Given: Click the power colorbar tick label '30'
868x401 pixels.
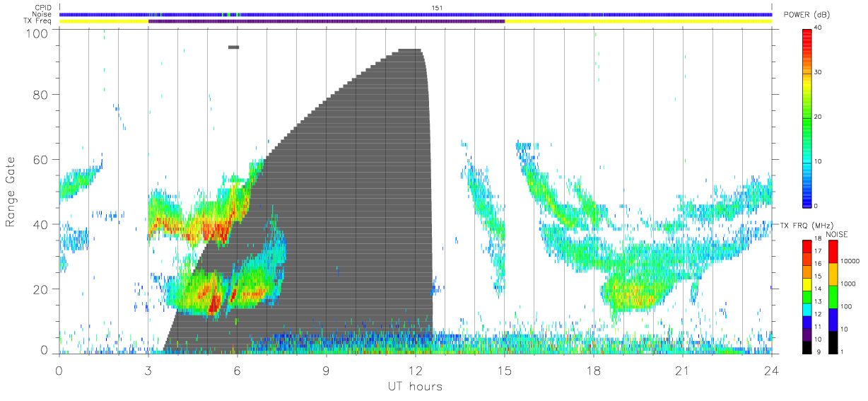Looking at the screenshot, I should tap(818, 72).
